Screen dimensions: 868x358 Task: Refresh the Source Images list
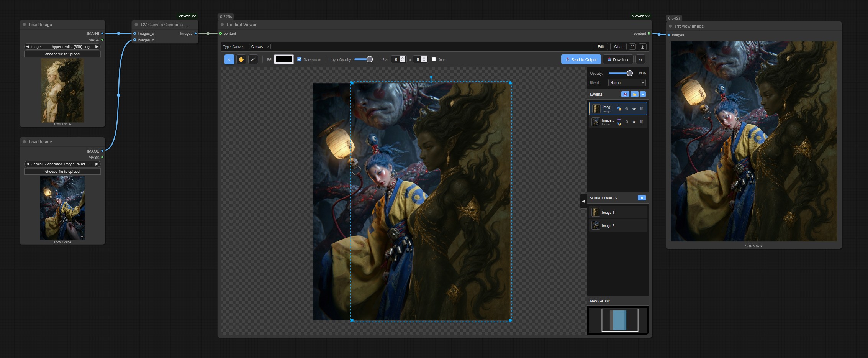pyautogui.click(x=642, y=198)
